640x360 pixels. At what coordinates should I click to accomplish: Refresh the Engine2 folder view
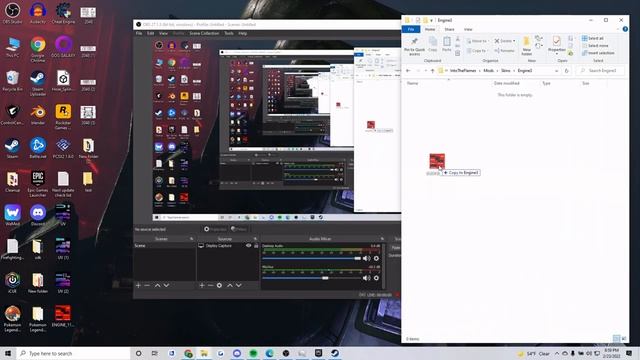(x=567, y=71)
